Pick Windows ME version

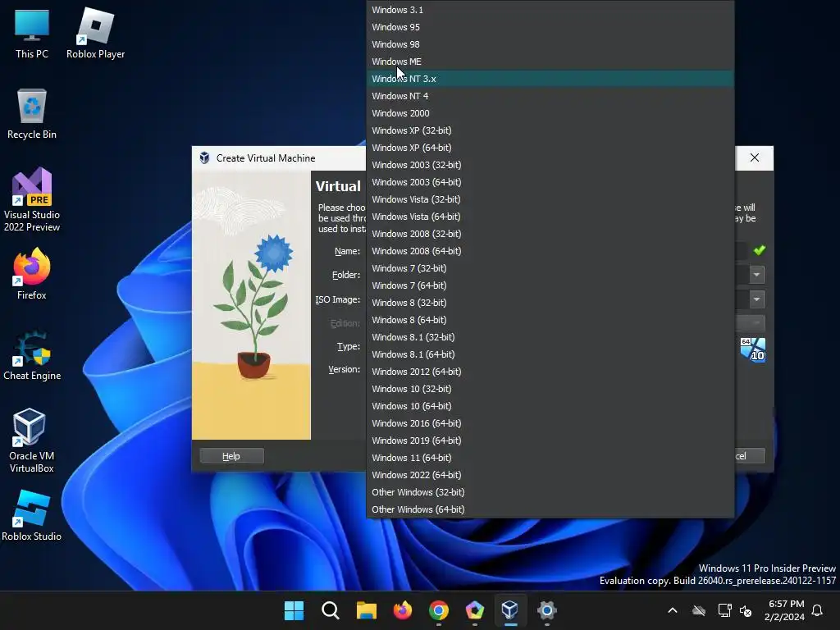coord(550,61)
